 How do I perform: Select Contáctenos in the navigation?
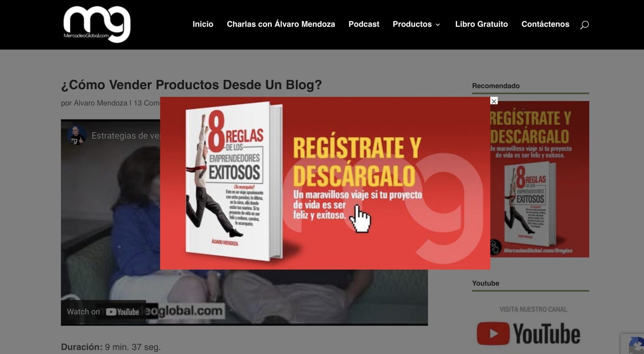coord(545,24)
